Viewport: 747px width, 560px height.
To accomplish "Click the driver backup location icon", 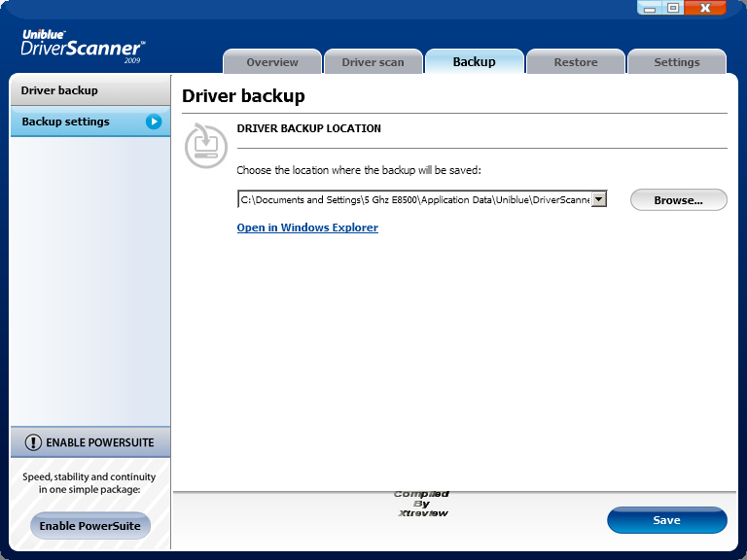I will pos(205,145).
